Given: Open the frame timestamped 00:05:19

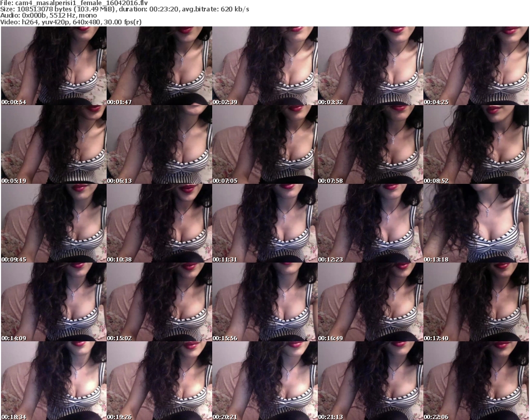Looking at the screenshot, I should [54, 144].
